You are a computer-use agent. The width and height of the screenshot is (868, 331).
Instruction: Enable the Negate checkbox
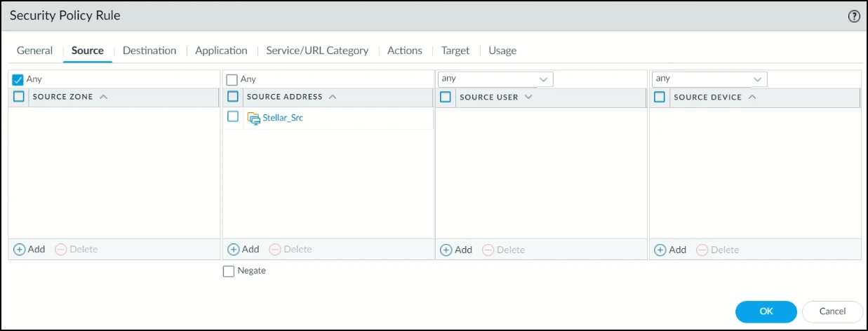pos(229,271)
